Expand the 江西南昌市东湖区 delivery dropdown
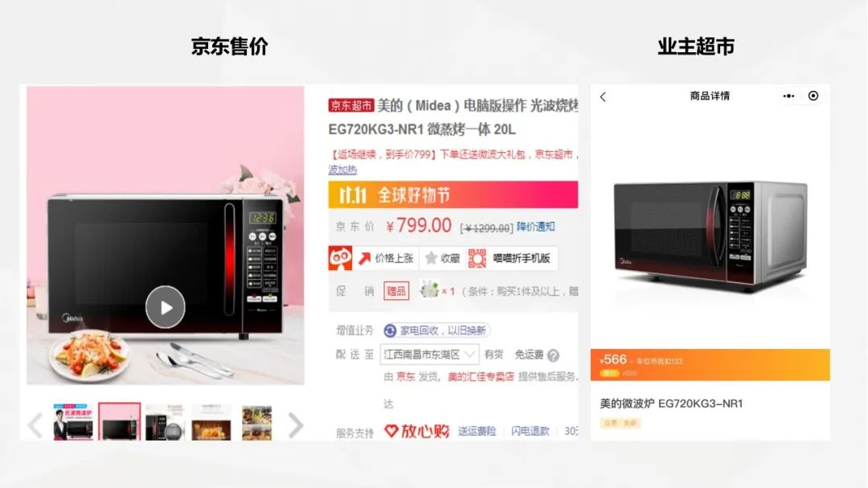This screenshot has width=868, height=488. pos(429,355)
